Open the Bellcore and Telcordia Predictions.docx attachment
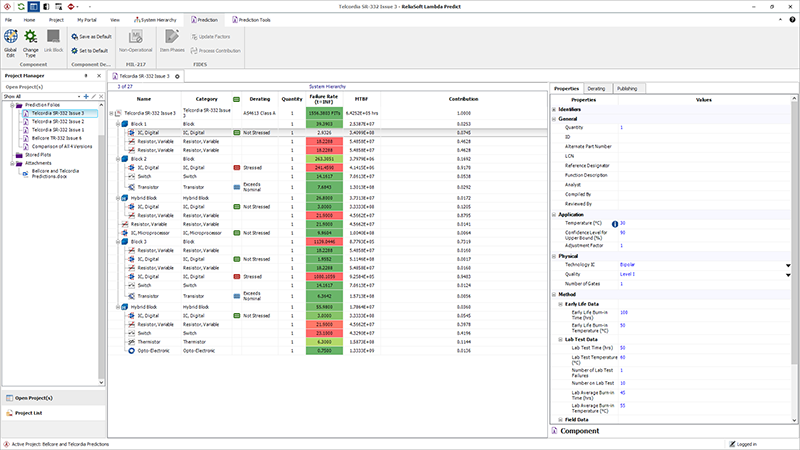Viewport: 800px width, 450px height. click(x=55, y=173)
